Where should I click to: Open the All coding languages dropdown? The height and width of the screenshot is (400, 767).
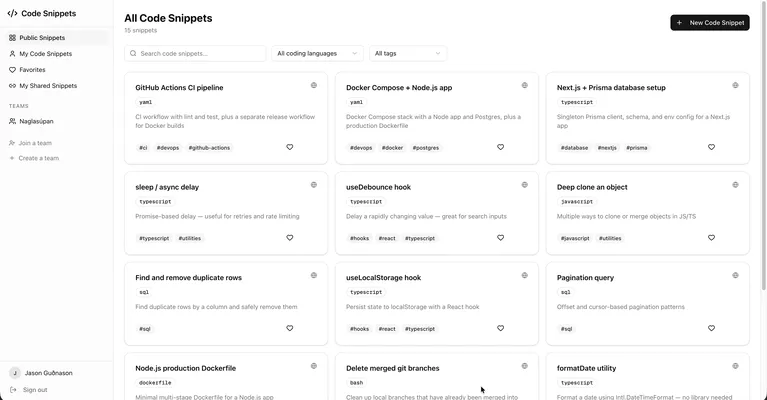pos(317,53)
